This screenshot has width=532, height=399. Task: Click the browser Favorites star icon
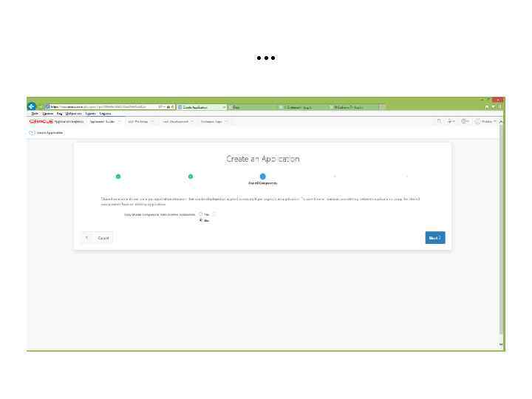point(493,107)
